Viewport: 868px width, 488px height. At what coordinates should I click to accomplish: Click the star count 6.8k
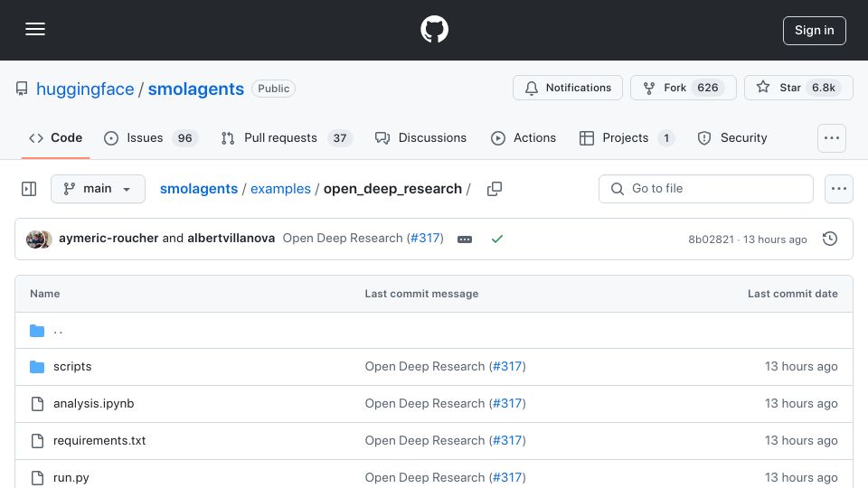[824, 88]
